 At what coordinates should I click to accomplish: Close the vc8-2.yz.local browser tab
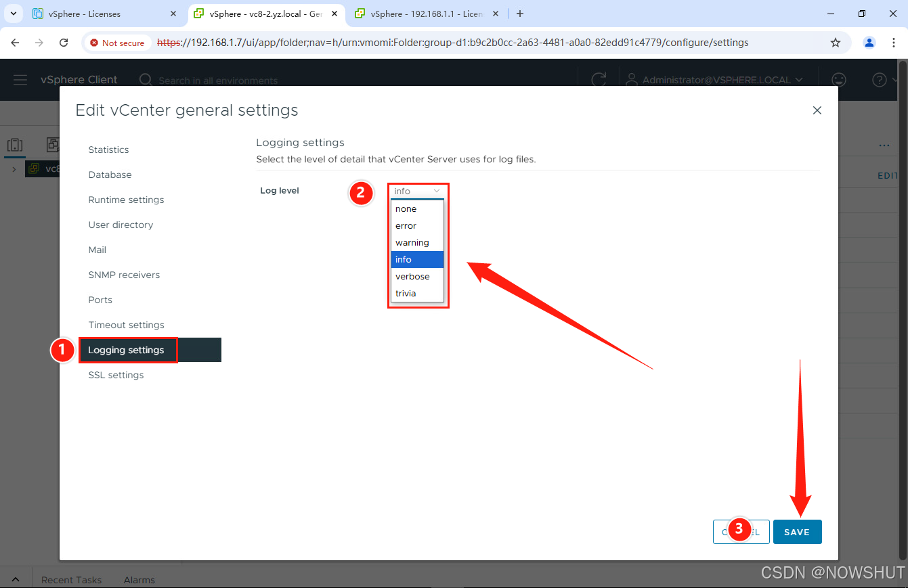pos(334,14)
